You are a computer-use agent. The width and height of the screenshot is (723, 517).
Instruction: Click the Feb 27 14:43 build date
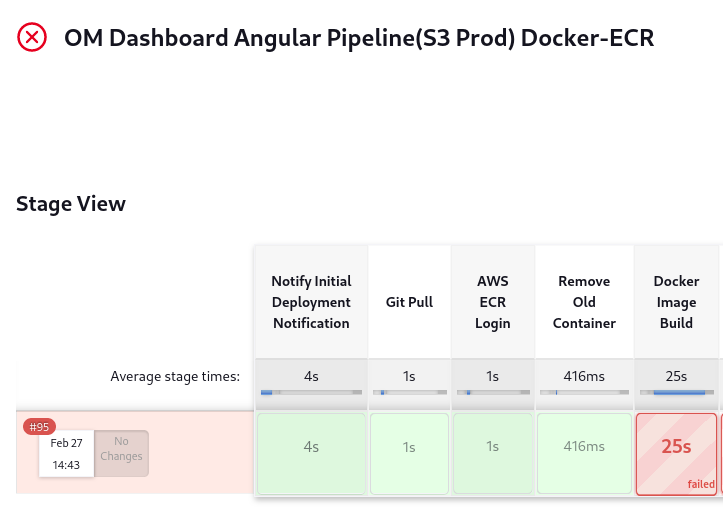coord(66,453)
